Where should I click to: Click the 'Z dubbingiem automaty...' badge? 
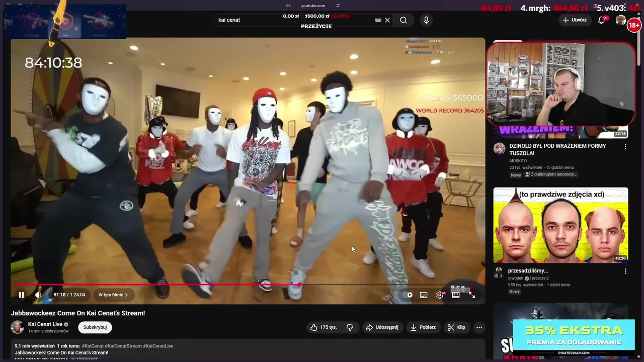pos(550,174)
